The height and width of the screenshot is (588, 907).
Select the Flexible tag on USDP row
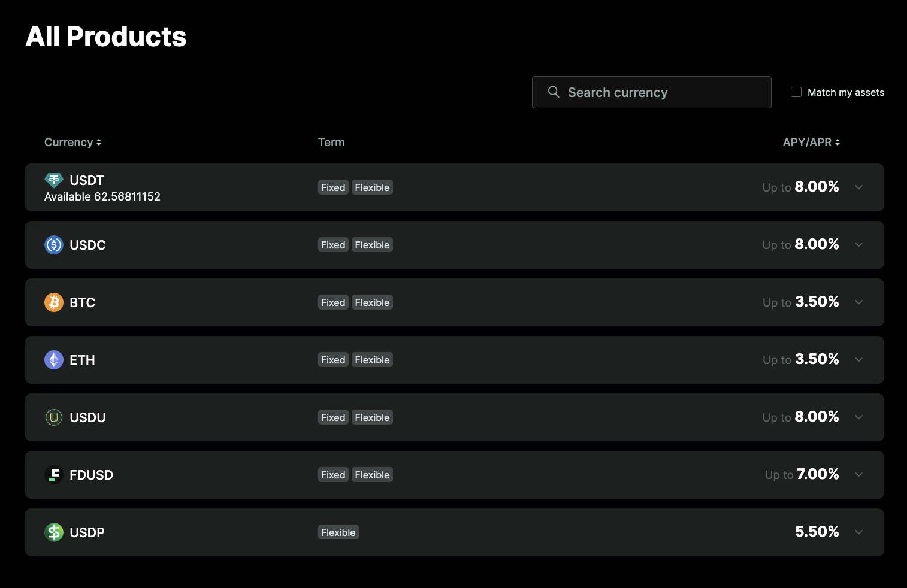338,532
